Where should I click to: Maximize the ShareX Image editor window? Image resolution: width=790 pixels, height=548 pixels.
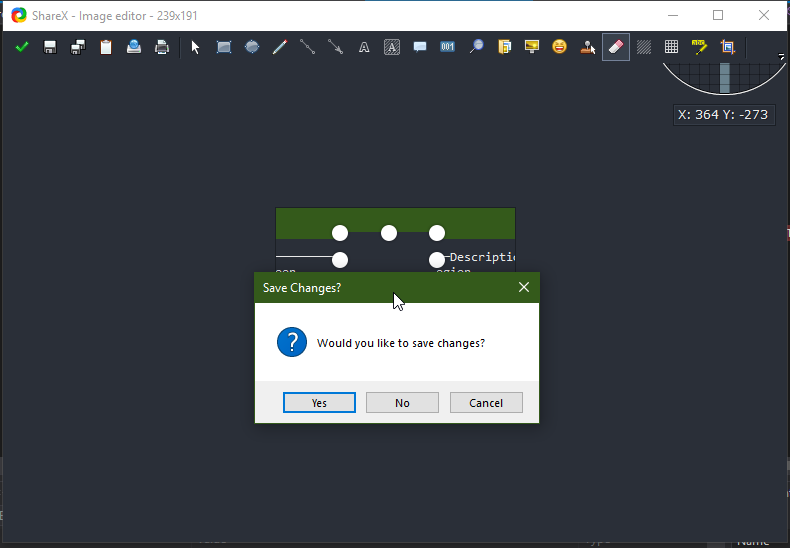tap(718, 16)
